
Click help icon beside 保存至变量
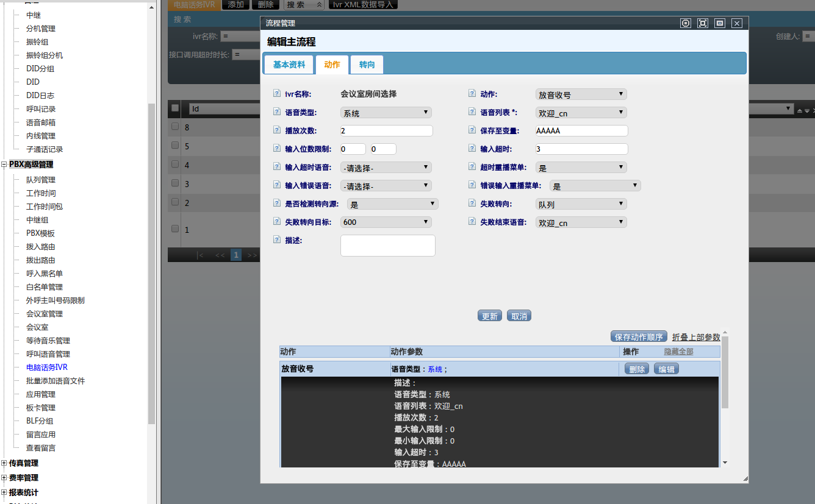point(472,130)
